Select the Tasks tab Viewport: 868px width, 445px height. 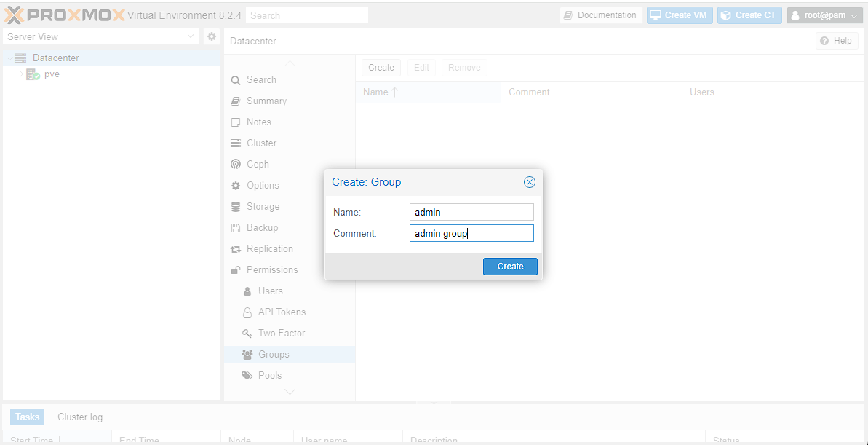tap(28, 417)
